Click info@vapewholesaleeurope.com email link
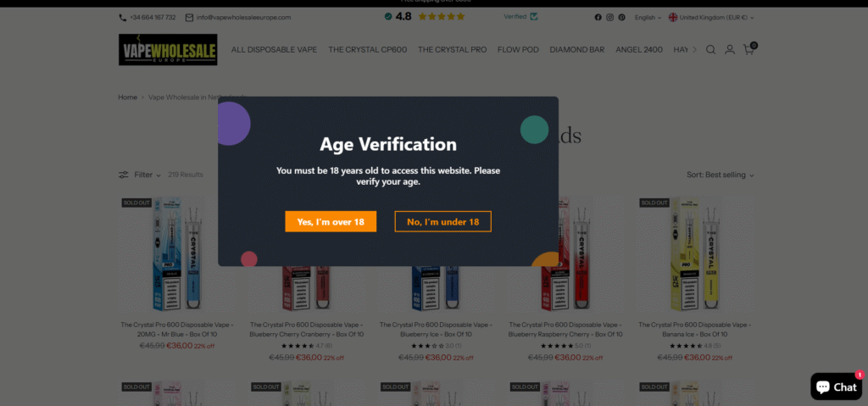 tap(243, 18)
